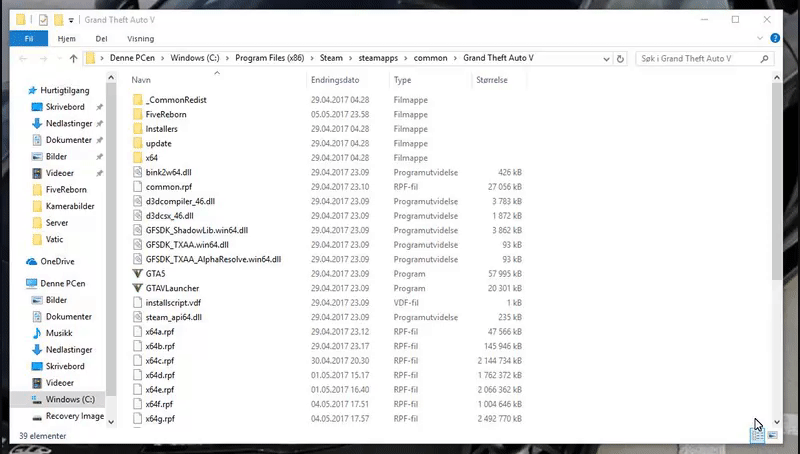
Task: Navigate to Steam in the address path
Action: tap(331, 58)
